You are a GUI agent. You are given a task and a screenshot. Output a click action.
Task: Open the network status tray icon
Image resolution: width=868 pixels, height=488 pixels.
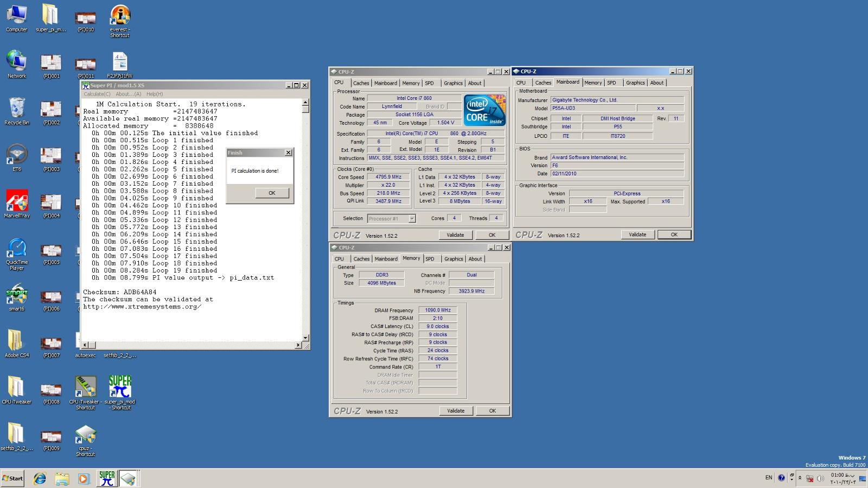pos(810,478)
